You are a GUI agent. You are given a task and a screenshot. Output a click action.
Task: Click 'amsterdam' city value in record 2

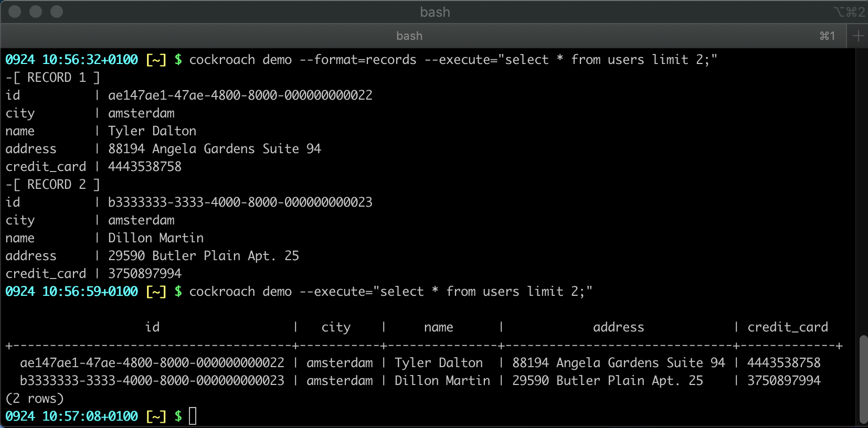141,220
